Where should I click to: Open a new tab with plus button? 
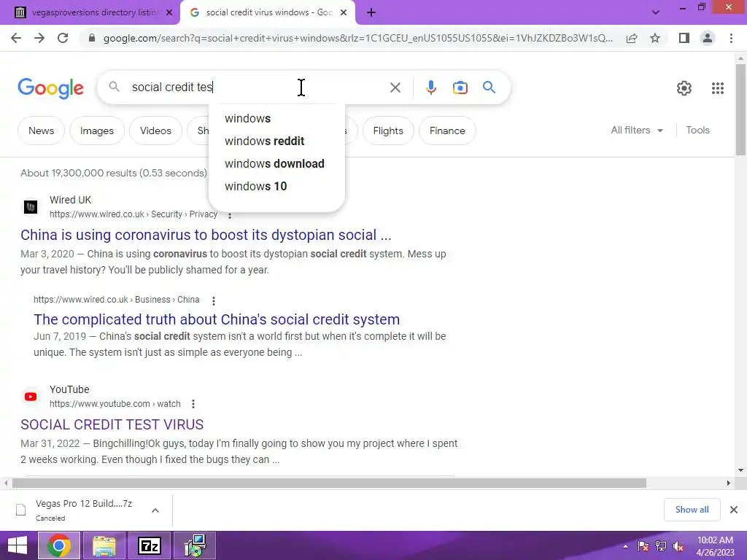(x=371, y=13)
